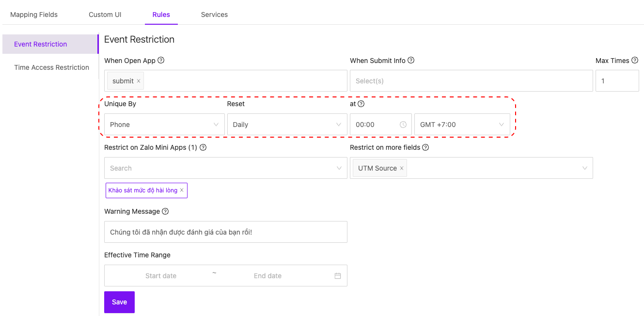Click the 00:00 time picker field
This screenshot has width=644, height=316.
pos(376,125)
